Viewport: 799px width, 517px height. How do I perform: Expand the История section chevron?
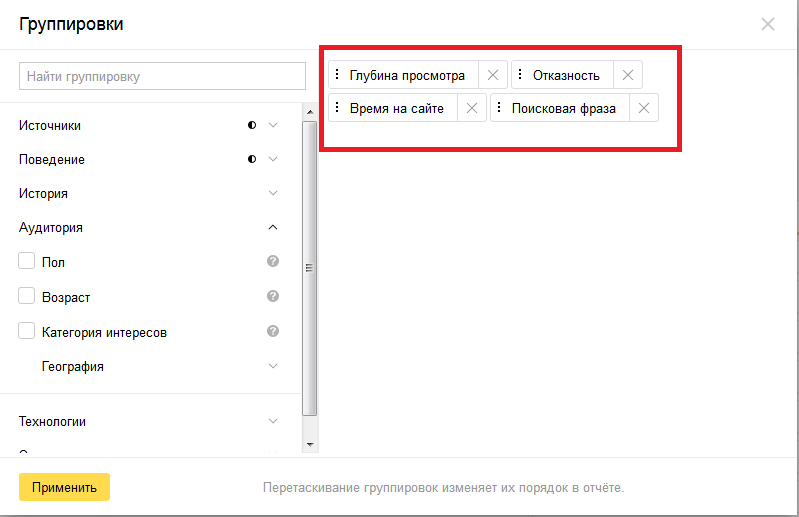tap(273, 194)
